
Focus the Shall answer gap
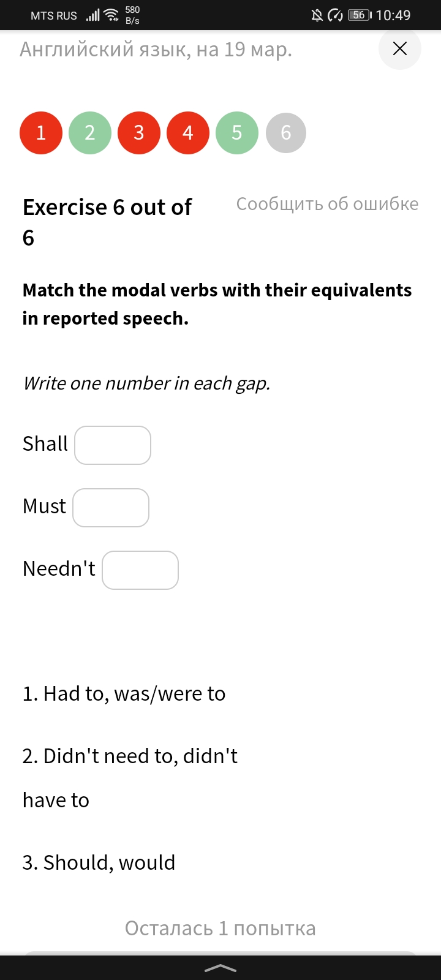[113, 445]
